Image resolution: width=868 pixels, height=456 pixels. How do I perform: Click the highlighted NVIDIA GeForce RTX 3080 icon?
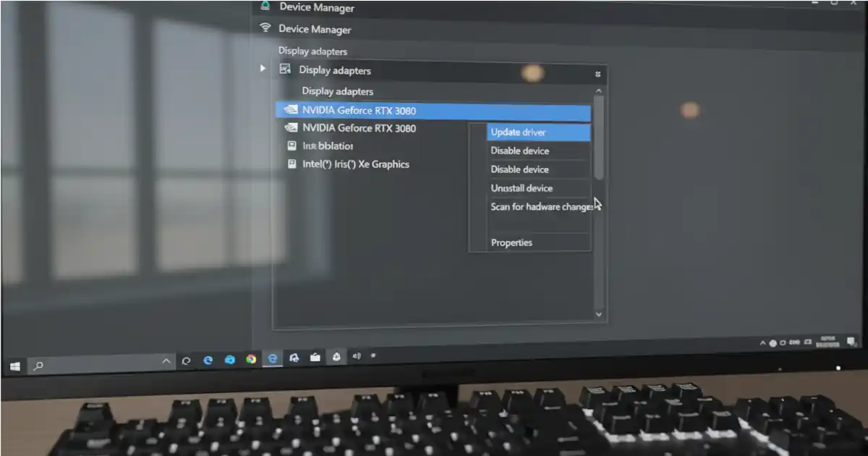(x=291, y=111)
